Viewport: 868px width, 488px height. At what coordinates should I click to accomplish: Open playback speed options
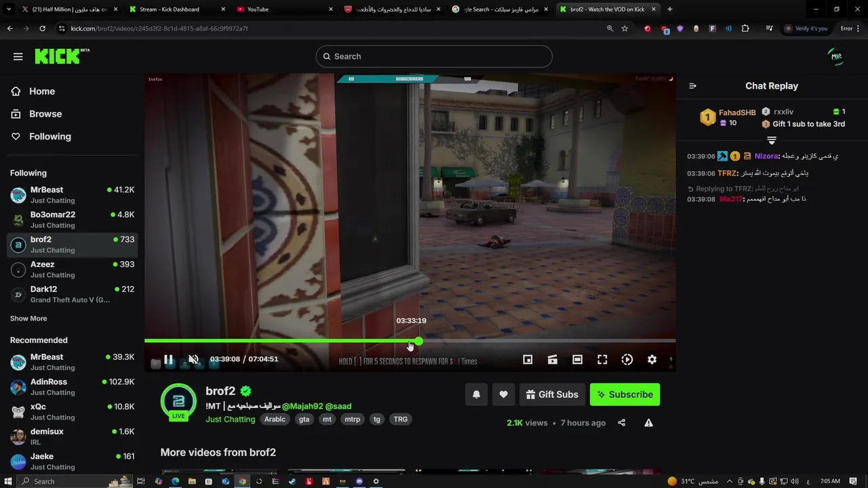coord(627,359)
